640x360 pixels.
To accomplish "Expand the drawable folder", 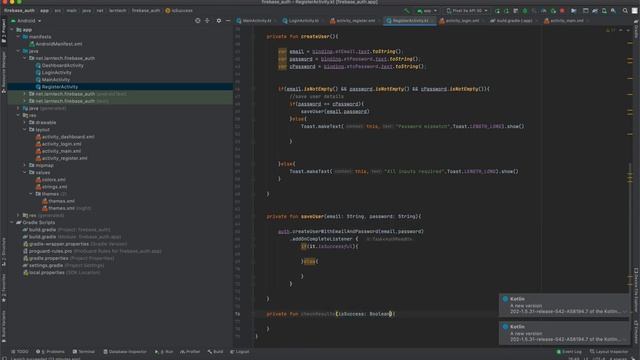I will 24,122.
